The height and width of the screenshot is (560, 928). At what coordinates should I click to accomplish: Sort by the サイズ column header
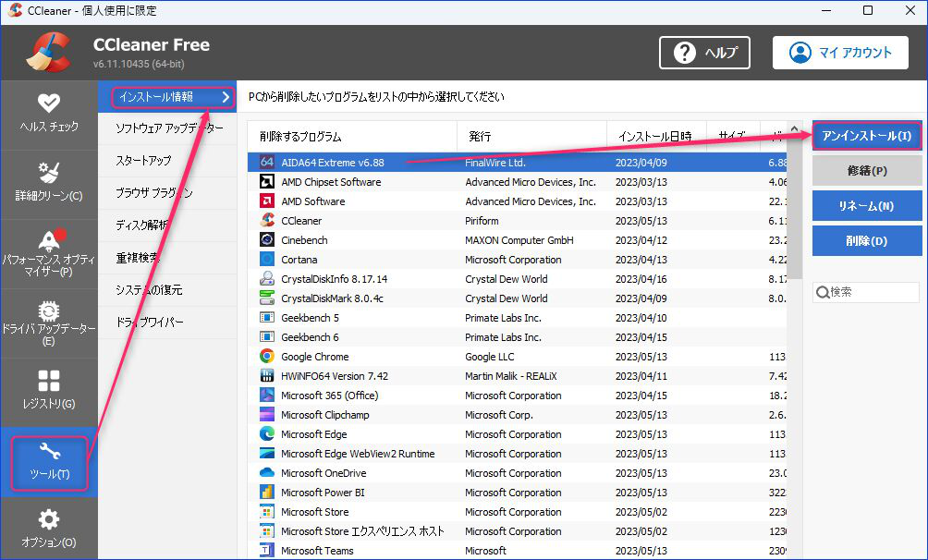tap(731, 137)
